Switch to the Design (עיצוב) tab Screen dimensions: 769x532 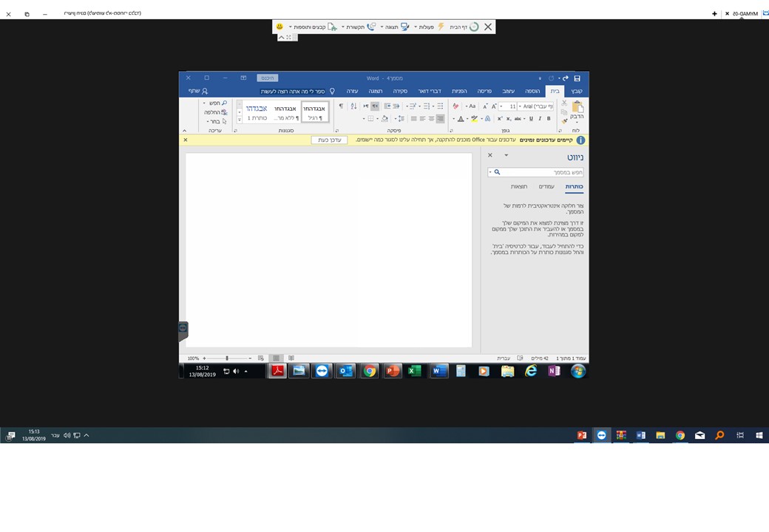(x=508, y=91)
